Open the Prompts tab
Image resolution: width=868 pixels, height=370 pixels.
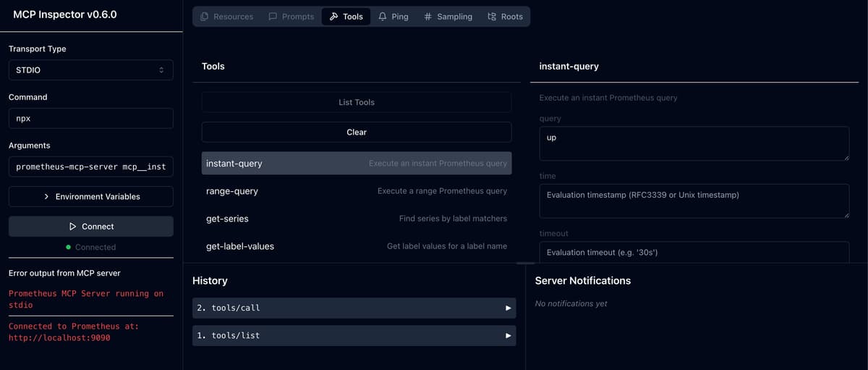(x=292, y=17)
